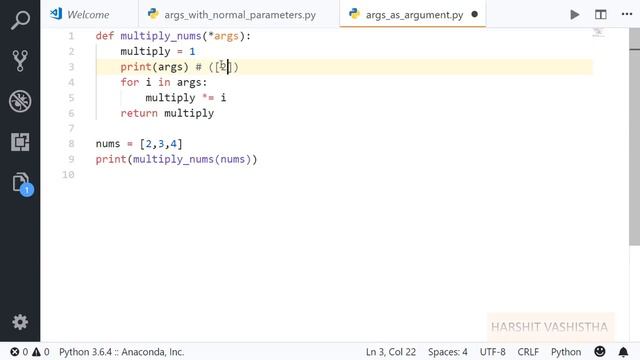Open the Search view in activity bar
The height and width of the screenshot is (360, 640).
20,20
